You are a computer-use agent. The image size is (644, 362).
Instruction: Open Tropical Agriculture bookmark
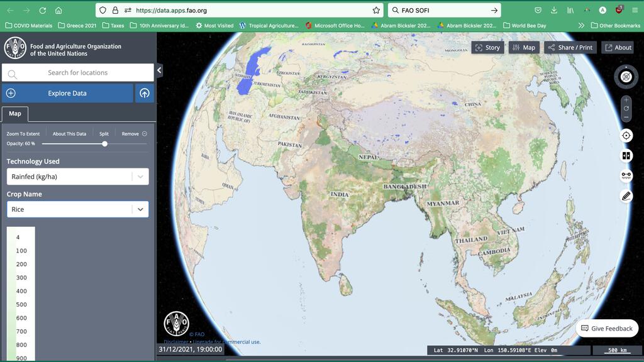click(x=269, y=25)
